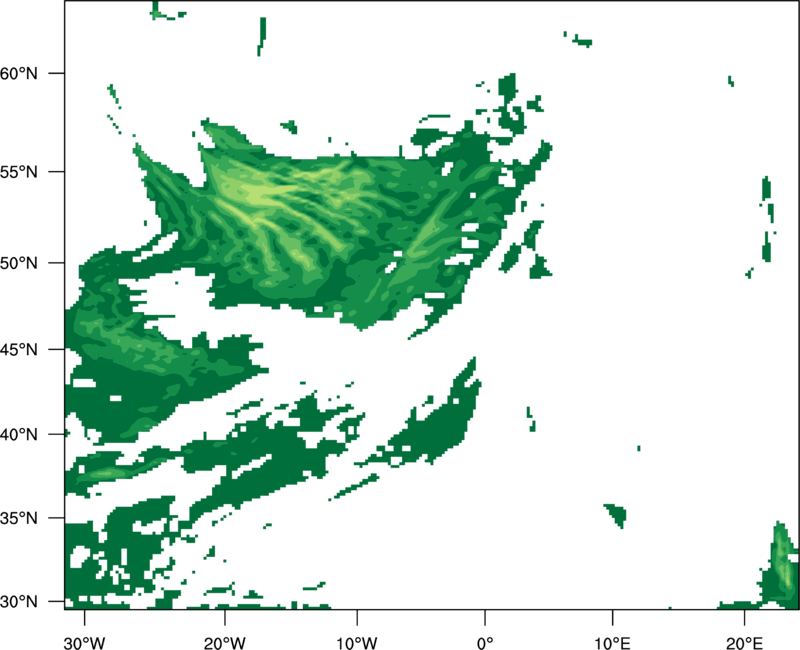Click the 0° longitude label
800x650 pixels.
click(x=485, y=643)
